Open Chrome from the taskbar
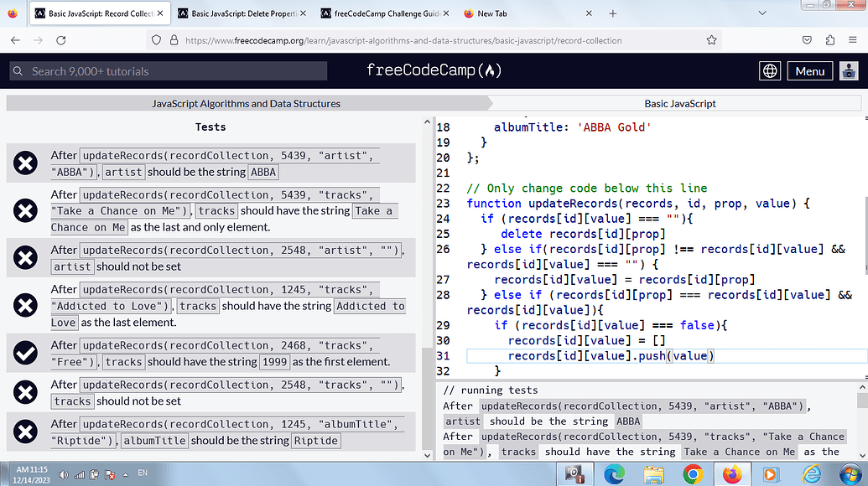Screen dimensions: 868x486 pos(693,474)
